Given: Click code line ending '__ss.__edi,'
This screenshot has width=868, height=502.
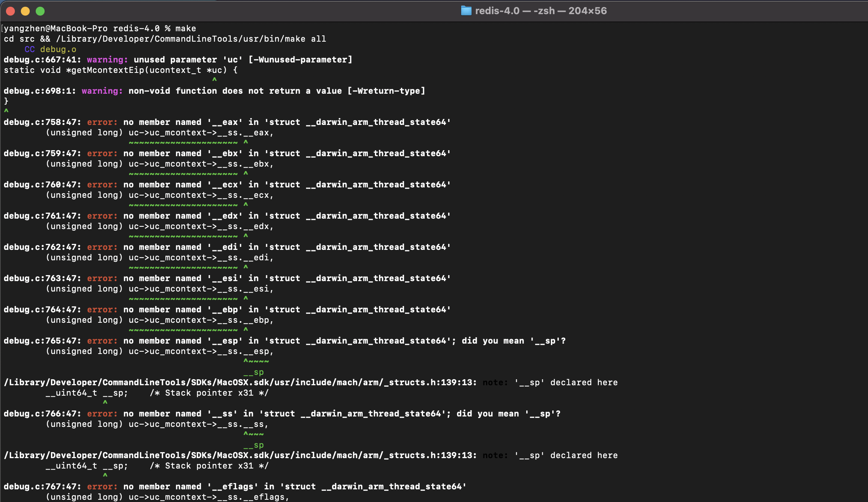Looking at the screenshot, I should [x=160, y=258].
